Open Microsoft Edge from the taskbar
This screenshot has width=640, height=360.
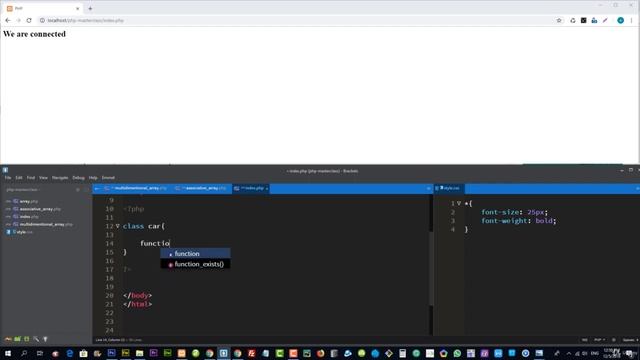70,353
